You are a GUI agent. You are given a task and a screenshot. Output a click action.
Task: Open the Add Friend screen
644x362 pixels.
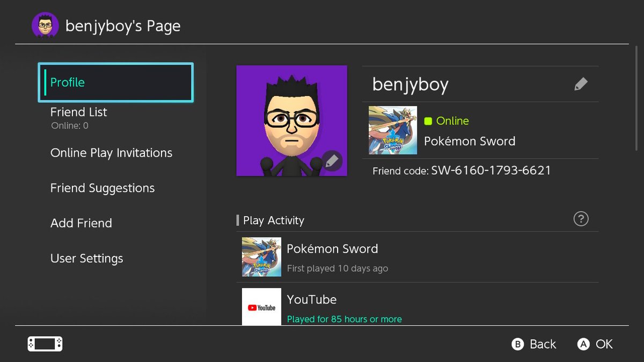81,223
